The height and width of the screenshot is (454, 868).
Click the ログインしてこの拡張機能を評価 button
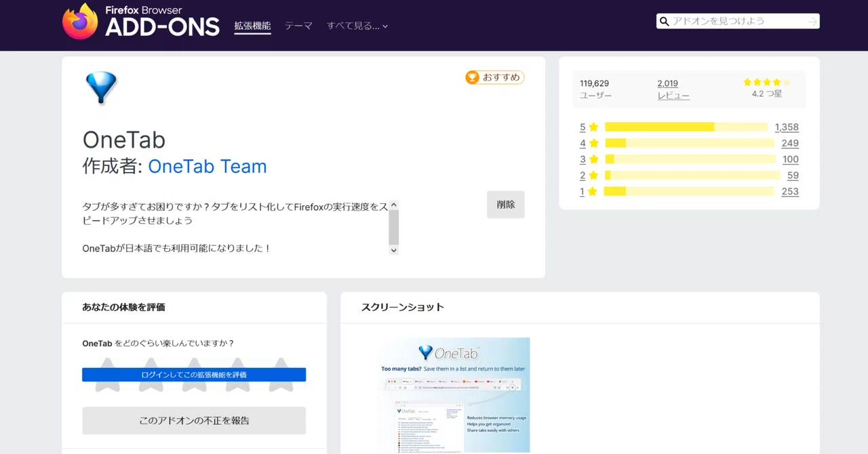pos(194,375)
